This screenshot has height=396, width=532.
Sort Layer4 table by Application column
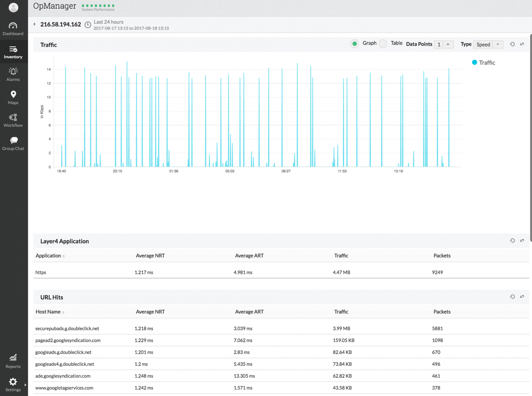(49, 256)
